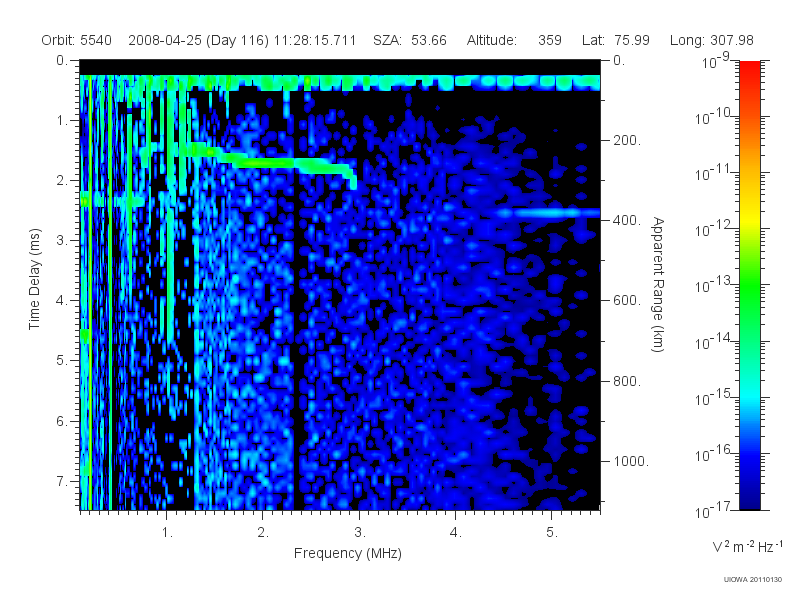Viewport: 800px width, 600px height.
Task: Click the "600." apparent range tick label
Action: point(627,301)
